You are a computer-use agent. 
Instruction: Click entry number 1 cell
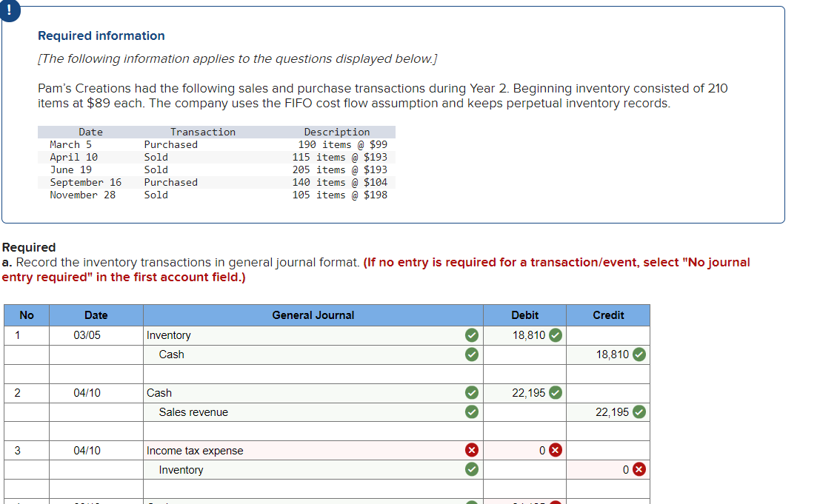coord(27,335)
